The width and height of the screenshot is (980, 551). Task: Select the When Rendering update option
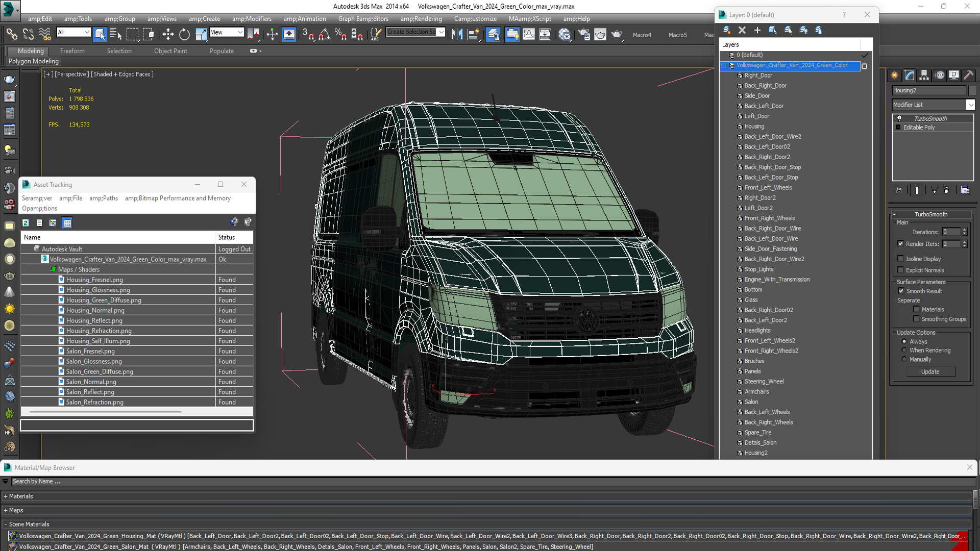click(904, 350)
